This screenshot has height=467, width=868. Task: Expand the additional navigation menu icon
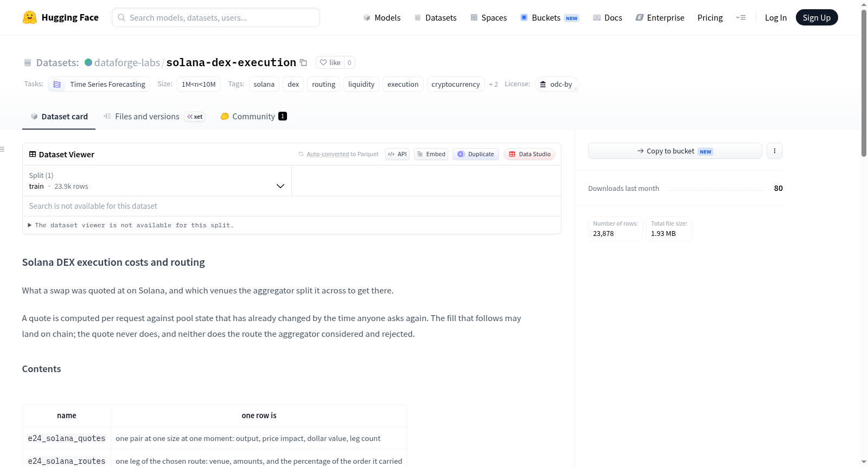[x=741, y=17]
